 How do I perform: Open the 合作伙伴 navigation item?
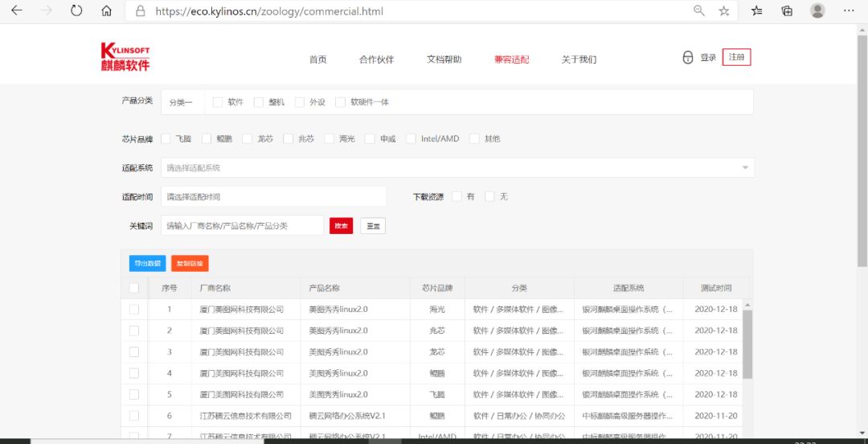tap(376, 60)
